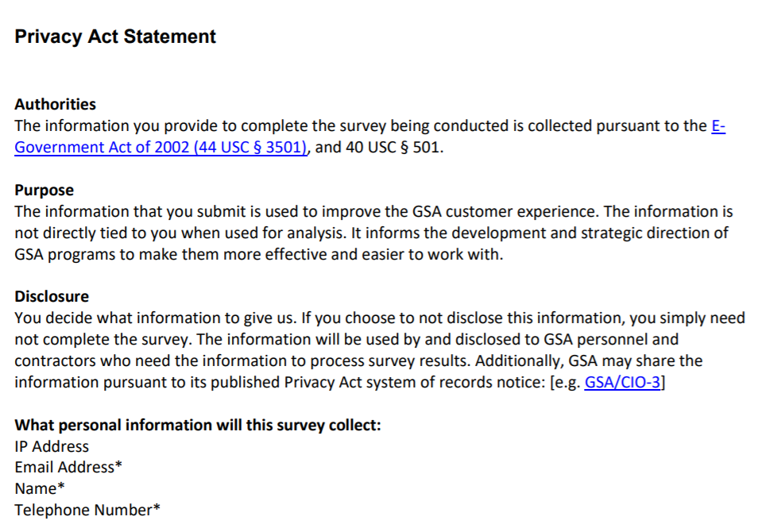This screenshot has width=762, height=532.
Task: Click the Authorities section heading
Action: click(x=55, y=104)
